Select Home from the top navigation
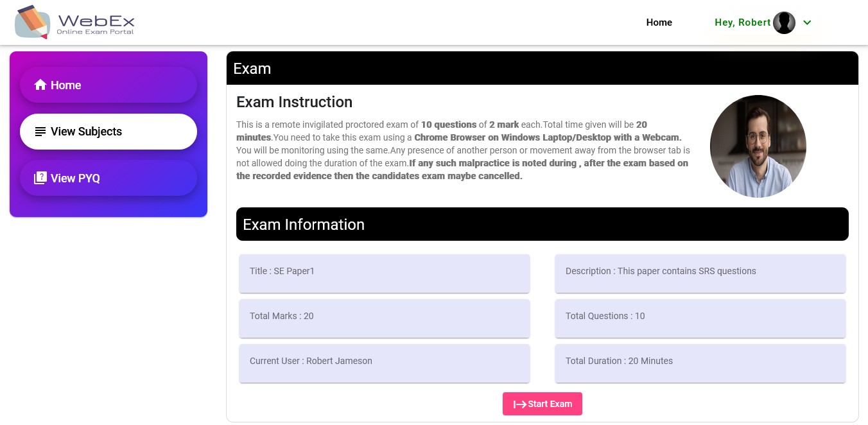The width and height of the screenshot is (868, 425). tap(659, 22)
